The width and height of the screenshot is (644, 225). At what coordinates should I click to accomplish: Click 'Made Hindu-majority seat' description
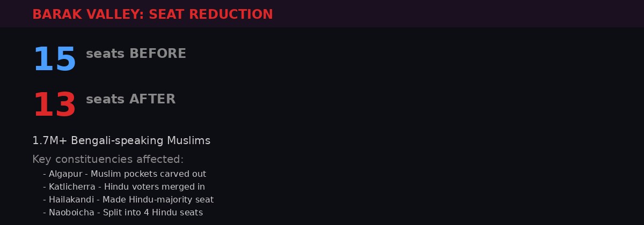point(158,200)
